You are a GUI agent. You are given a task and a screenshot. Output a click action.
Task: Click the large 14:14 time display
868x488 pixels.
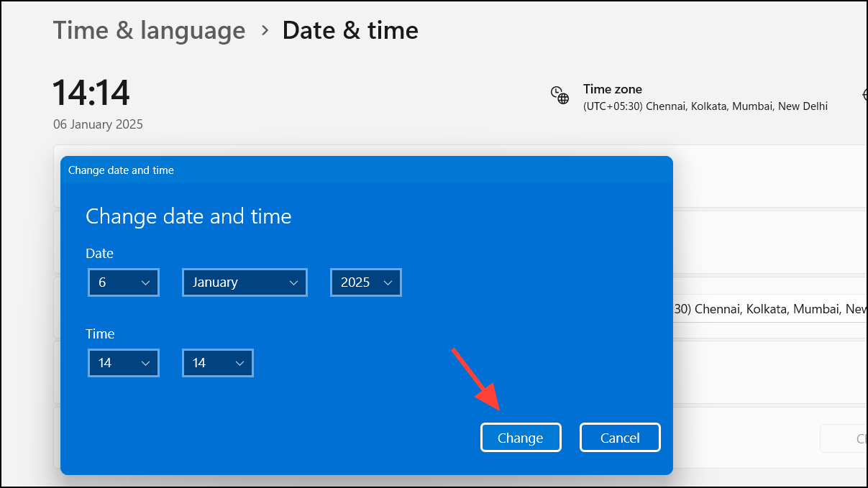(91, 93)
